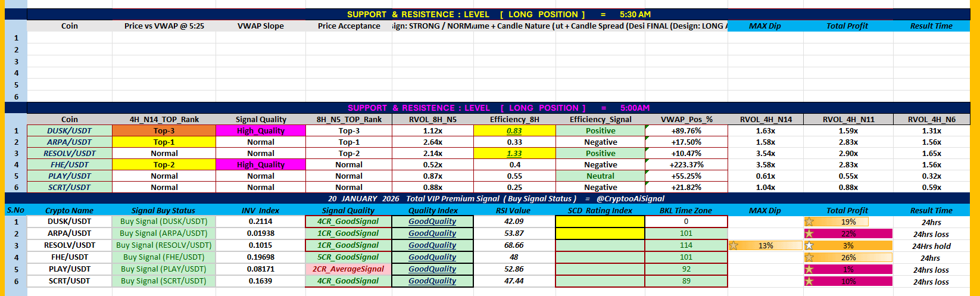Select the "Buy Signal (SCRT/USDT)" cell
The height and width of the screenshot is (296, 980).
click(x=164, y=281)
